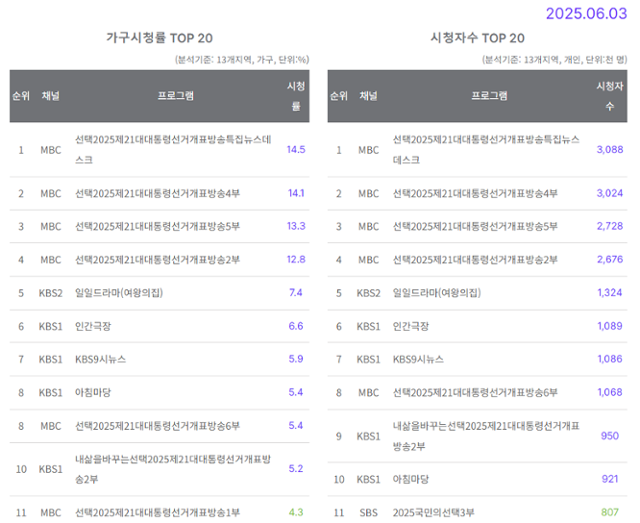Click the rating value 5.2

coord(296,469)
